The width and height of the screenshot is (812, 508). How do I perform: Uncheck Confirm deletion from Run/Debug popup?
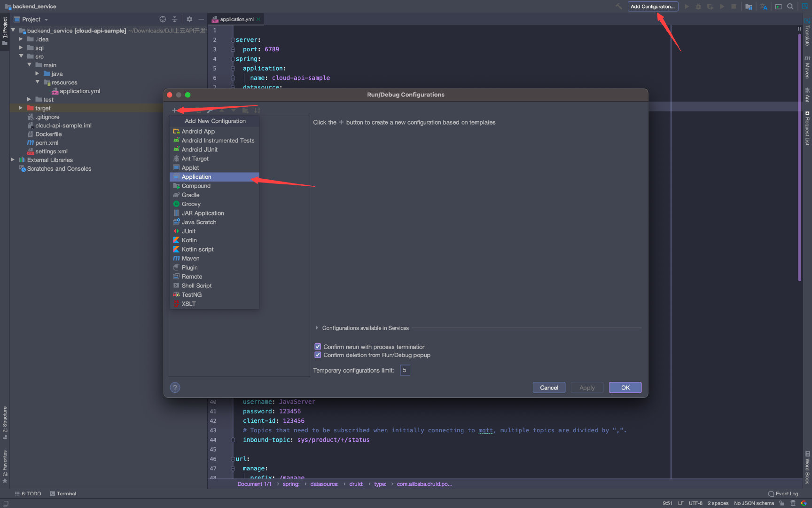pos(318,355)
